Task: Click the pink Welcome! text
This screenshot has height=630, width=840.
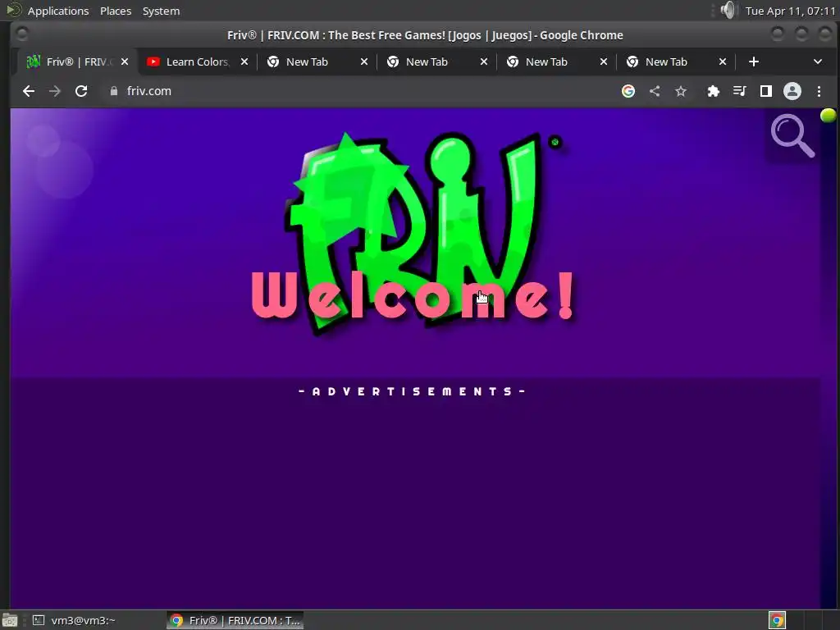Action: pos(413,295)
